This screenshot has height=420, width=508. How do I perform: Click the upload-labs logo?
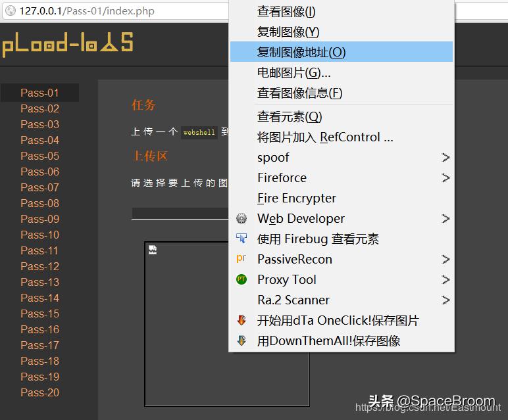(x=68, y=45)
